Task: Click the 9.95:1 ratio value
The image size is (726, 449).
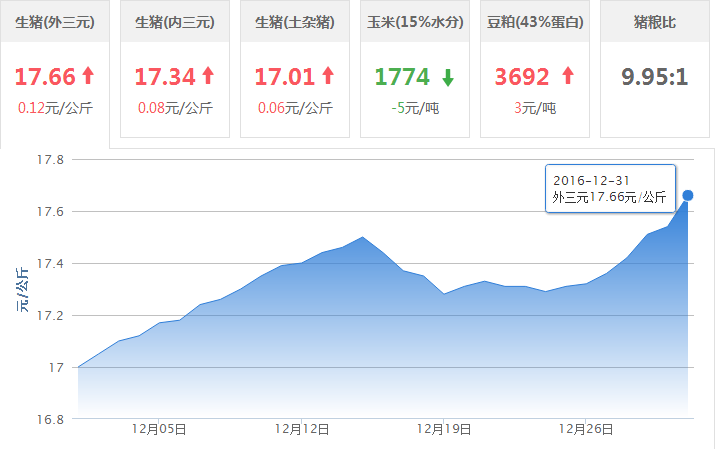Action: (x=655, y=77)
